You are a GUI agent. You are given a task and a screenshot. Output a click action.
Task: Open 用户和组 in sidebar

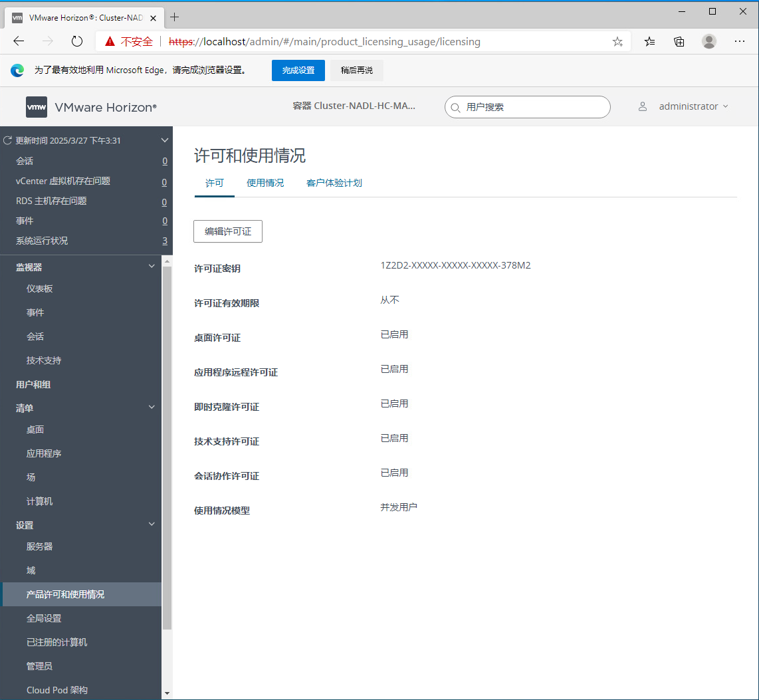33,384
